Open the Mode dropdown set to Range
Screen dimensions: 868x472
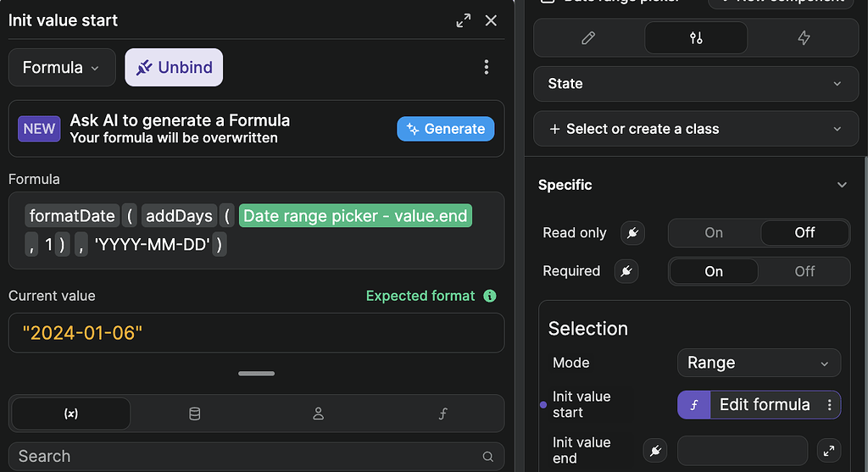point(759,363)
